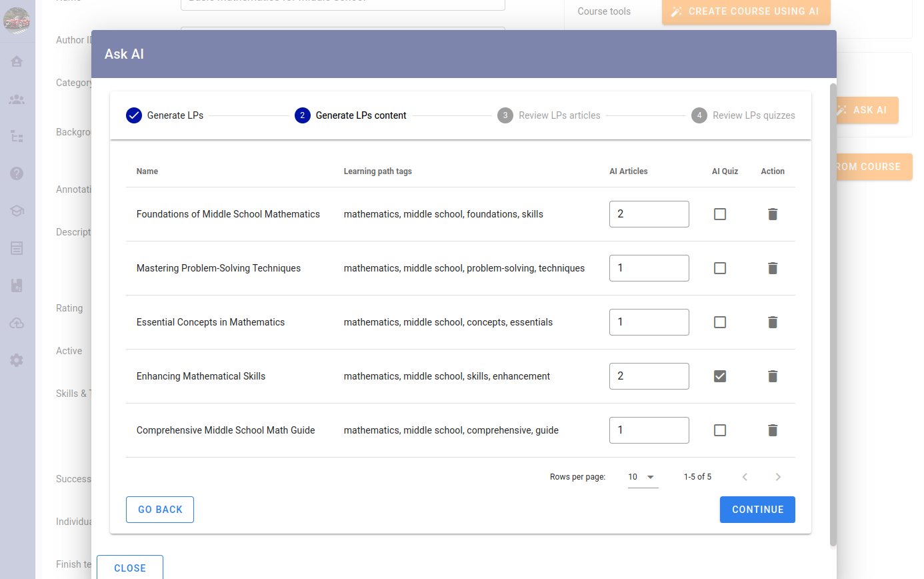The image size is (924, 579).
Task: Open the users group icon in sidebar
Action: (x=17, y=99)
